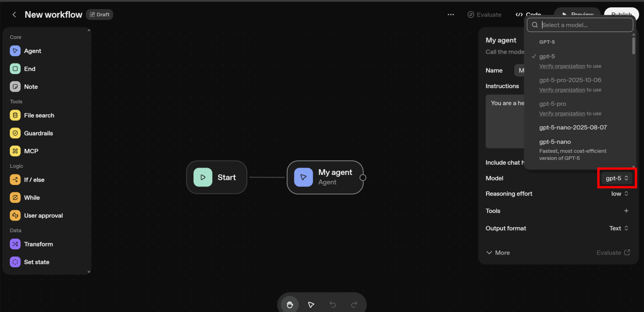This screenshot has width=644, height=312.
Task: Select the Agent node icon in sidebar
Action: click(x=15, y=51)
